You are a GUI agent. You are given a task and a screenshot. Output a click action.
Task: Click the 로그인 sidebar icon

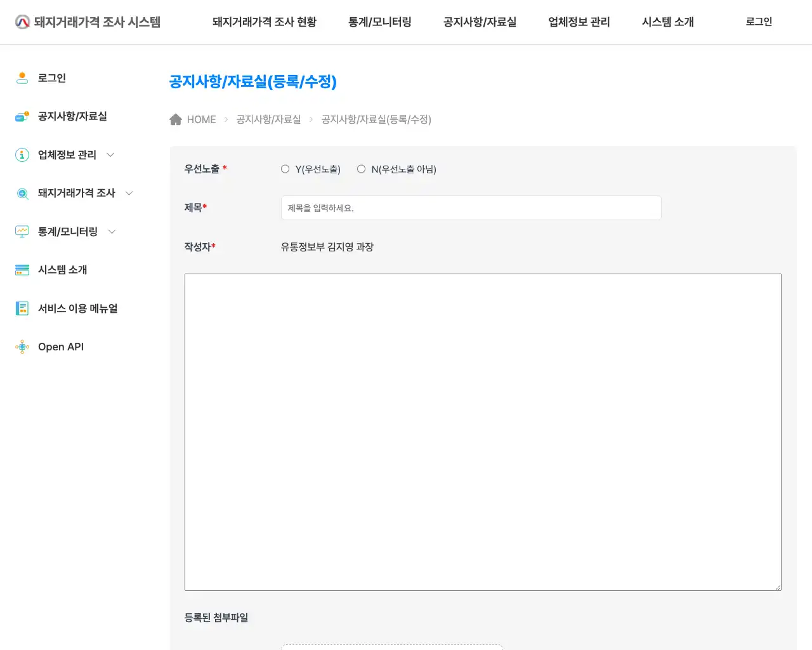[22, 77]
